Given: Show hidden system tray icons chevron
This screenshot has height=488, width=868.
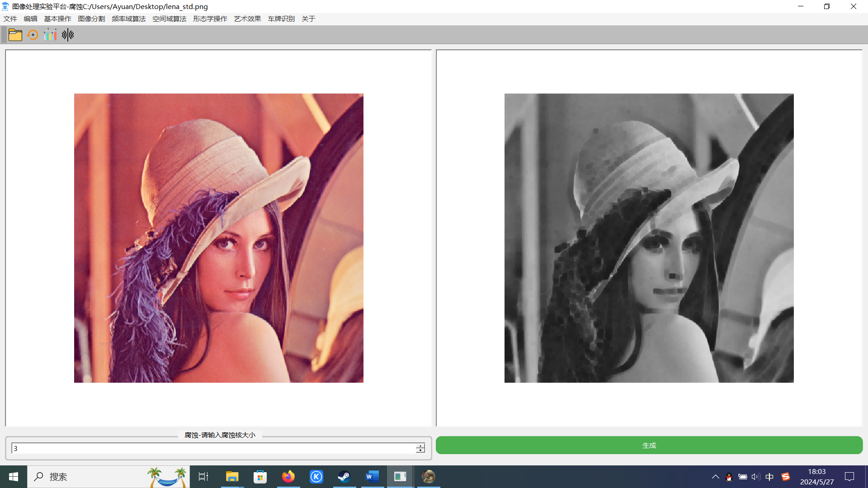Looking at the screenshot, I should click(x=715, y=477).
